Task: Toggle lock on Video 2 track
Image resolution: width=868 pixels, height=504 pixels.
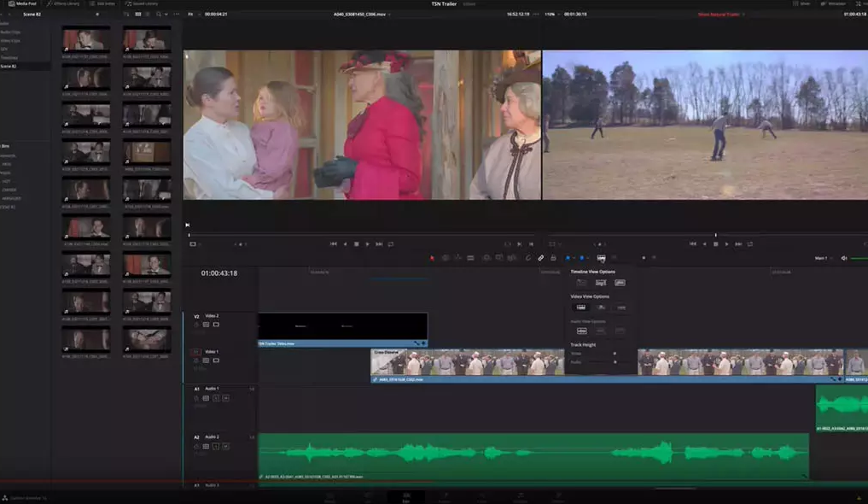Action: (196, 325)
